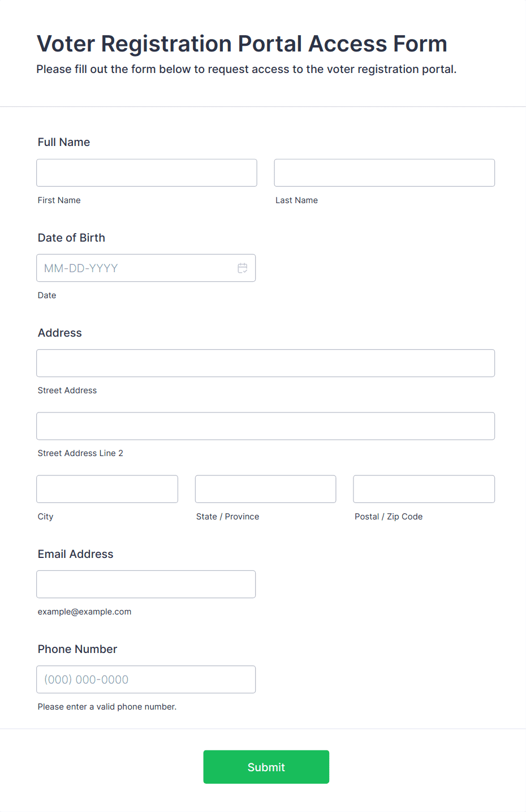Click the Phone Number heading label
The image size is (526, 812).
pyautogui.click(x=77, y=649)
